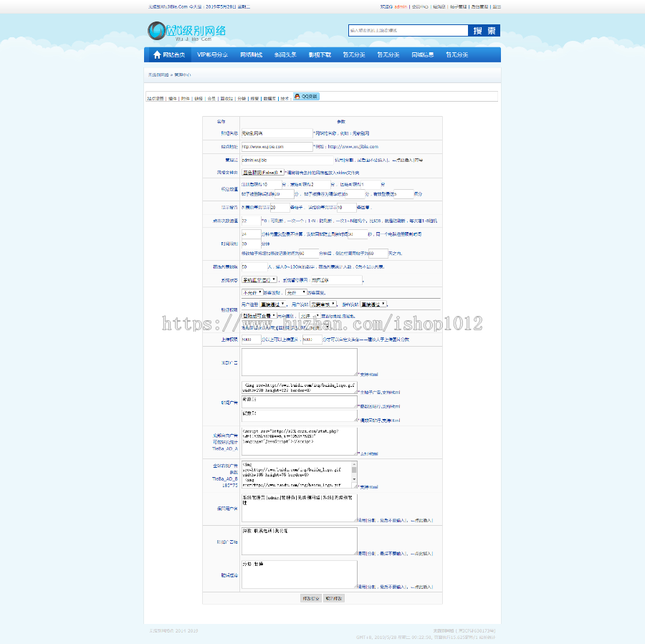The height and width of the screenshot is (644, 645).
Task: Click the system maintenance message field
Action: pyautogui.click(x=337, y=280)
